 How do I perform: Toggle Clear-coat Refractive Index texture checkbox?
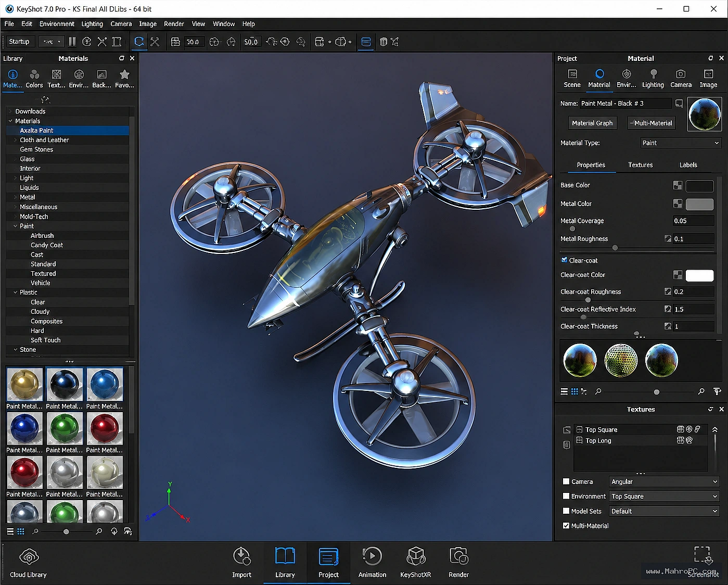668,309
